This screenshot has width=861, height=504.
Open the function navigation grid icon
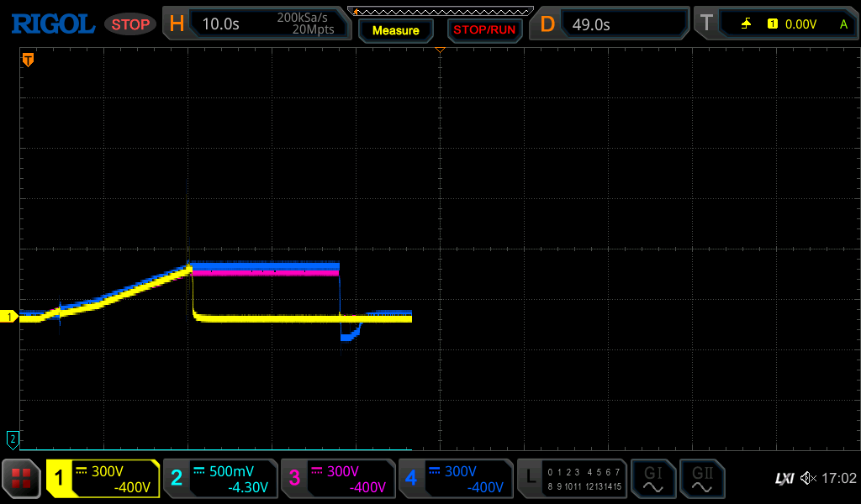click(22, 479)
